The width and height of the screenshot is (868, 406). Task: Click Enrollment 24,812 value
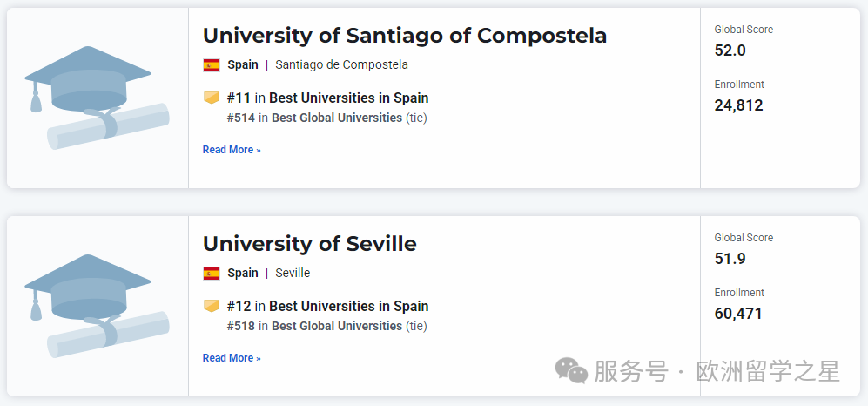pos(738,105)
